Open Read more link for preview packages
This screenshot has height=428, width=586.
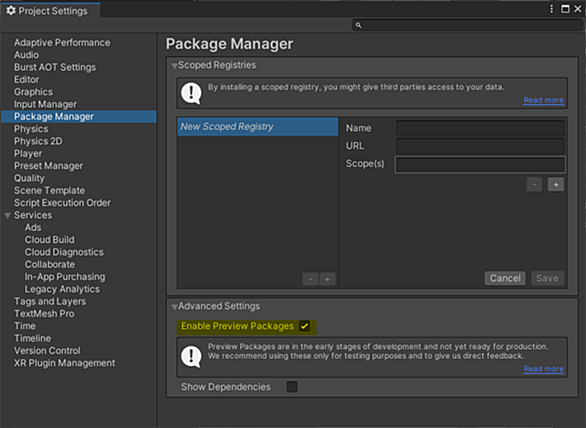pyautogui.click(x=543, y=369)
